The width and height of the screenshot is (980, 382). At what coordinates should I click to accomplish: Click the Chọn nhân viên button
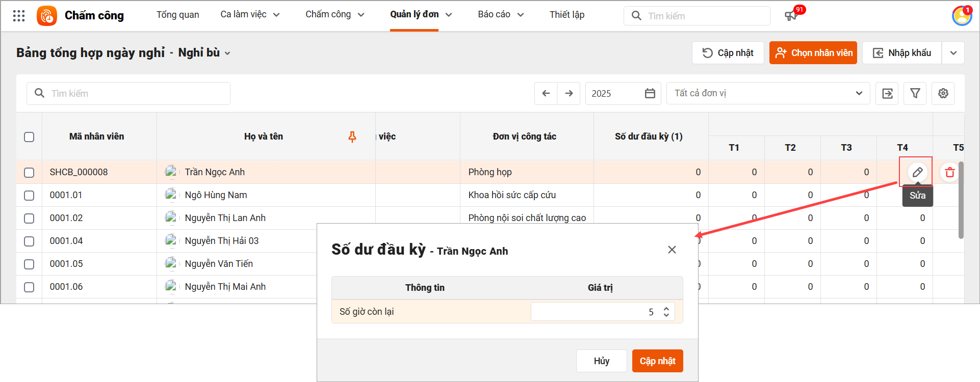813,52
